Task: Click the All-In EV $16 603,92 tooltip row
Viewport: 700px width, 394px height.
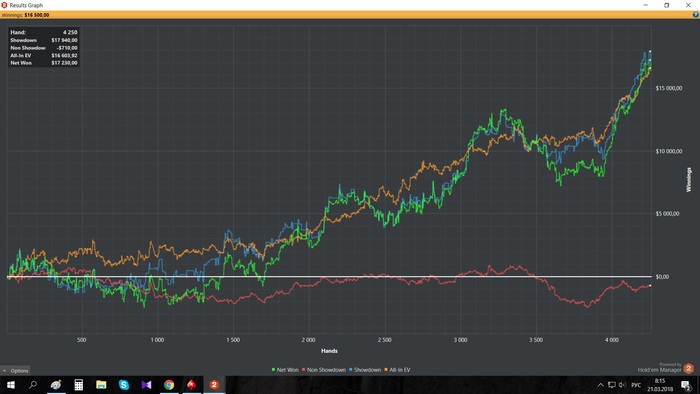Action: [x=44, y=55]
